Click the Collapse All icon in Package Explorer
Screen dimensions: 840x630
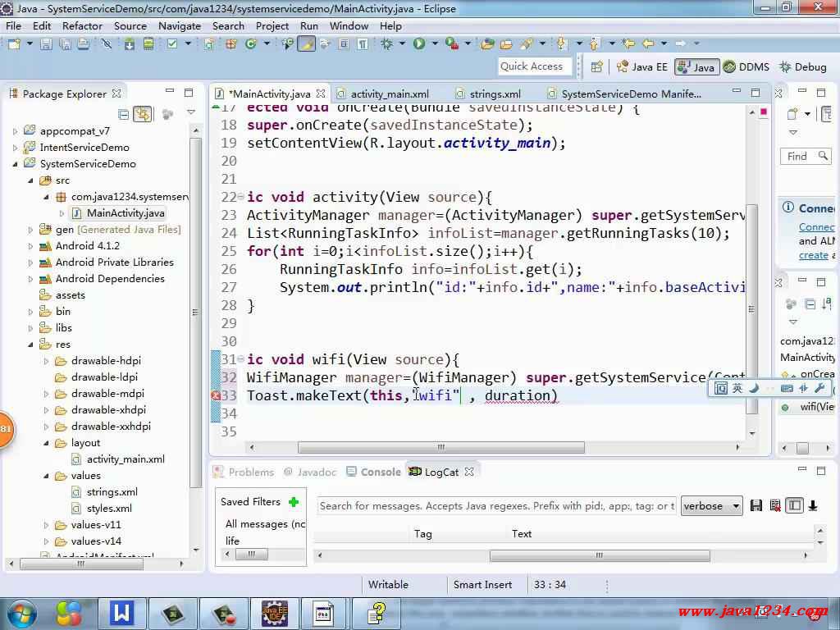(123, 114)
